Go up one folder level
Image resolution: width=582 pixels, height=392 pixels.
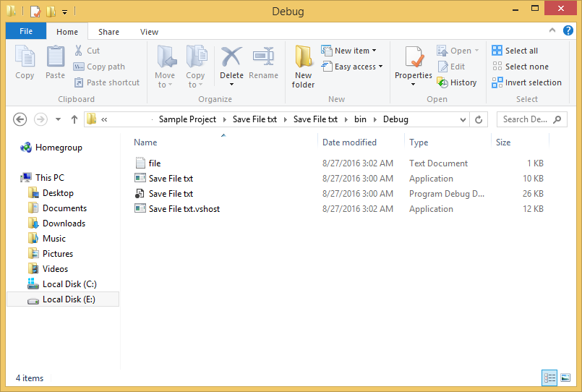pyautogui.click(x=74, y=119)
